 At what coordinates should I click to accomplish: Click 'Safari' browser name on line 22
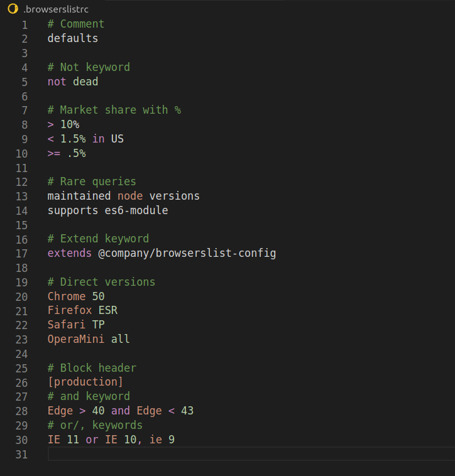pos(67,325)
